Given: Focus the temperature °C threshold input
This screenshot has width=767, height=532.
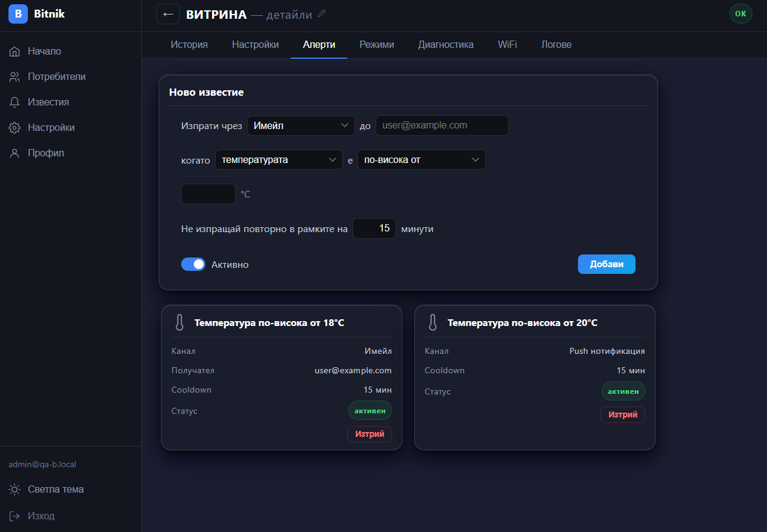Looking at the screenshot, I should click(x=208, y=194).
